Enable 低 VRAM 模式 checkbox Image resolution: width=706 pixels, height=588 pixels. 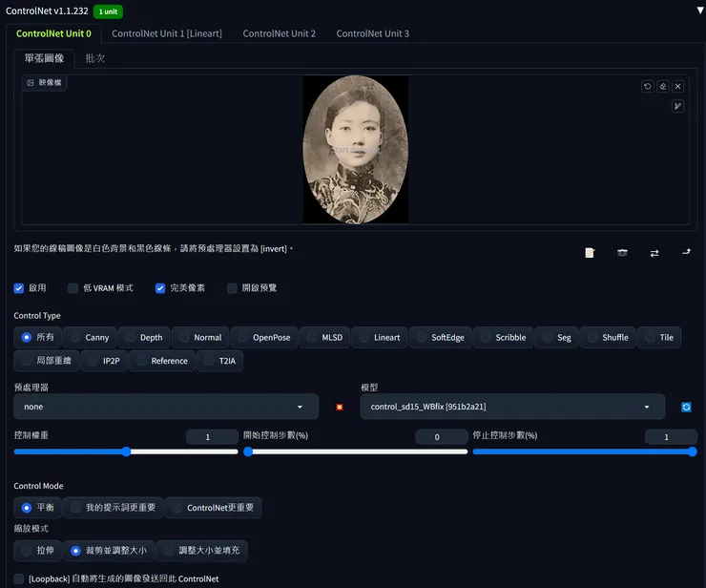(x=73, y=288)
